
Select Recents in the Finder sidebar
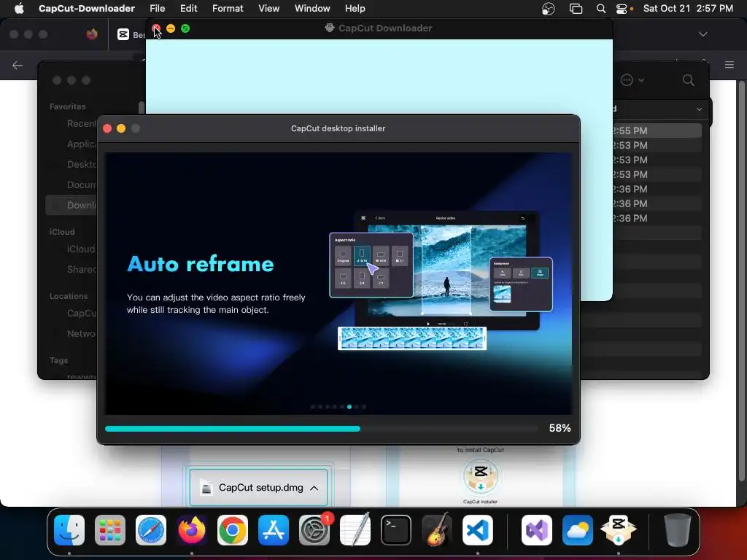82,124
